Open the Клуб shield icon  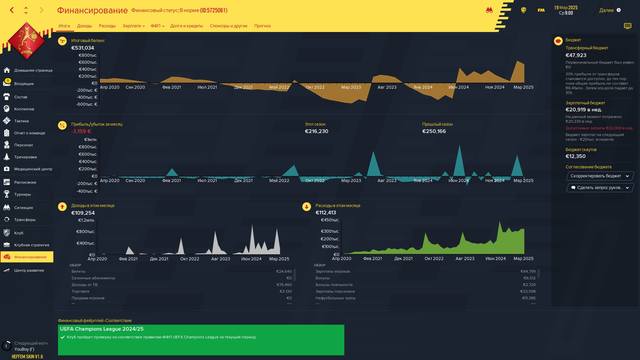click(7, 233)
